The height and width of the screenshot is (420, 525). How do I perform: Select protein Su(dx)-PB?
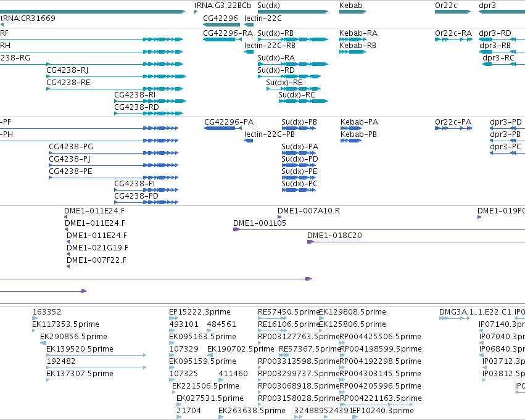coord(299,122)
